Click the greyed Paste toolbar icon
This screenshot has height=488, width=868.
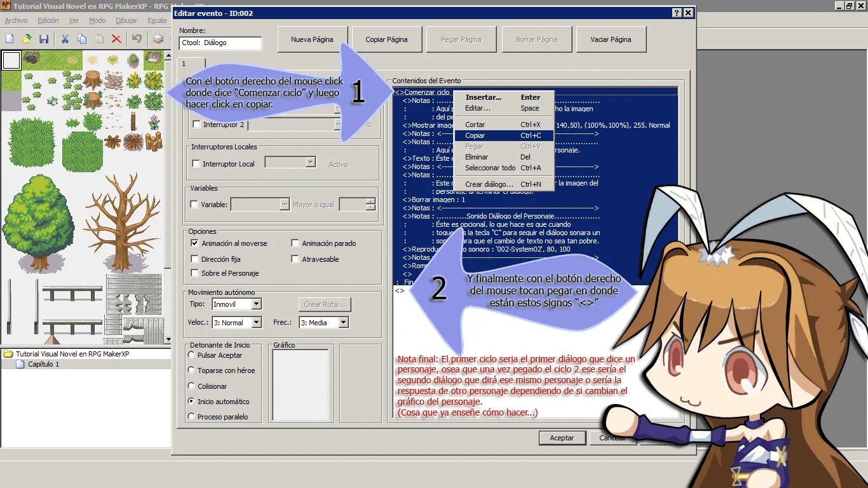point(99,39)
